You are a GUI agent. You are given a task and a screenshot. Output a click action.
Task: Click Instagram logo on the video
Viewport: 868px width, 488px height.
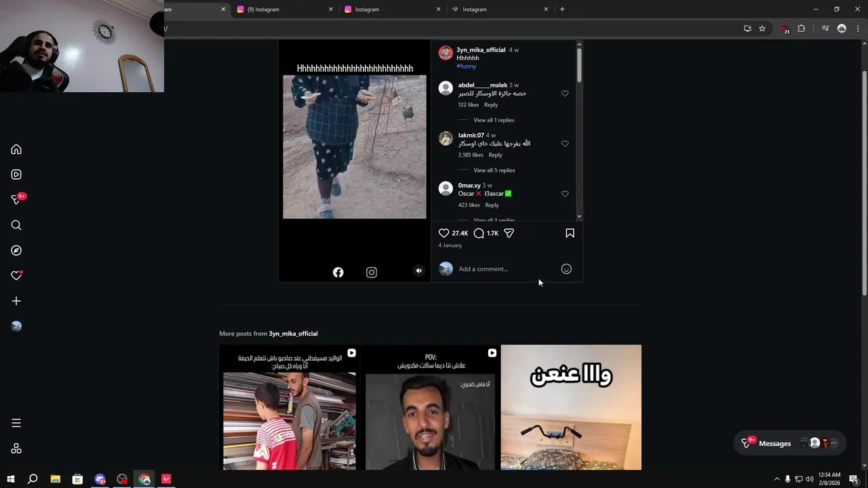click(x=372, y=272)
